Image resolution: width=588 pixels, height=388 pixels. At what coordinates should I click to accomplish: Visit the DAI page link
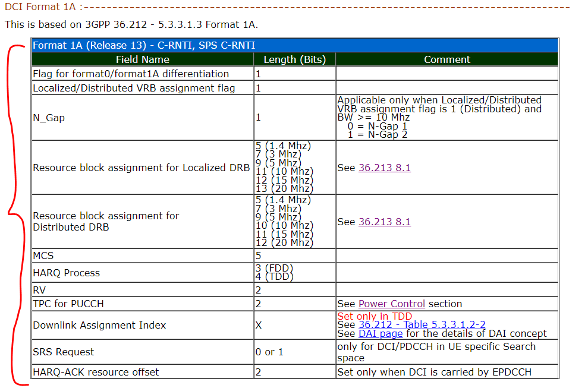(x=381, y=334)
